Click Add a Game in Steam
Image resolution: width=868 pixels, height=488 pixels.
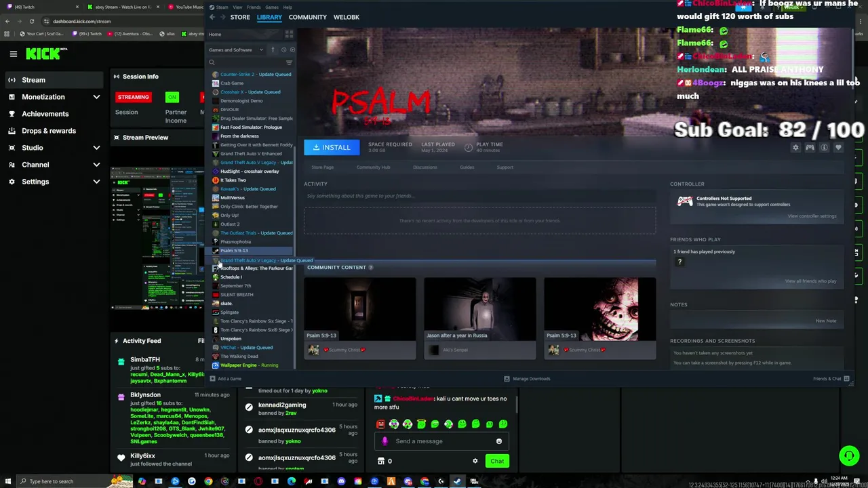pos(226,379)
